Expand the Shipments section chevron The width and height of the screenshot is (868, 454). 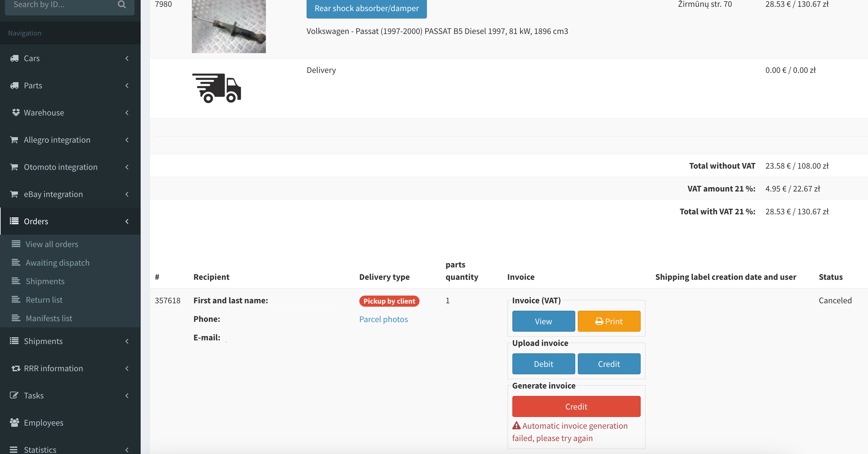[127, 341]
